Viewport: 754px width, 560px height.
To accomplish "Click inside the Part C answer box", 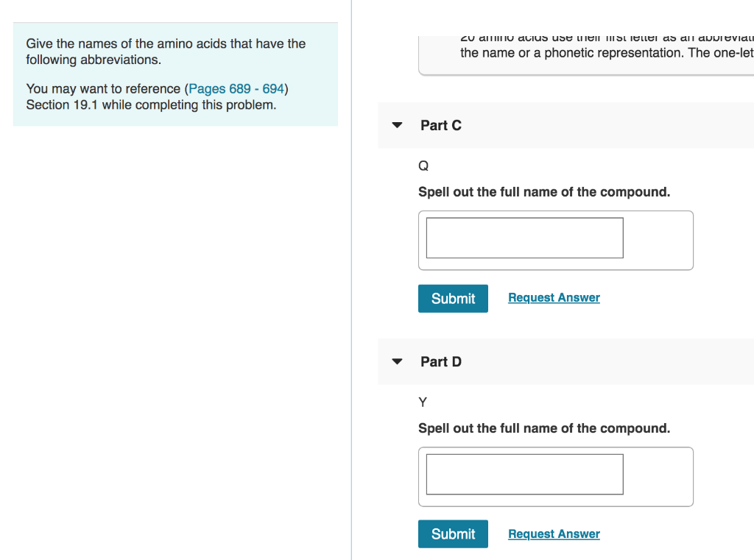I will point(523,237).
